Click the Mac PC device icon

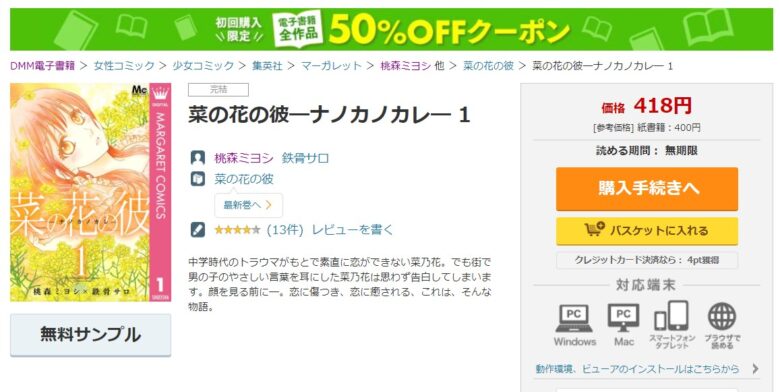[623, 318]
